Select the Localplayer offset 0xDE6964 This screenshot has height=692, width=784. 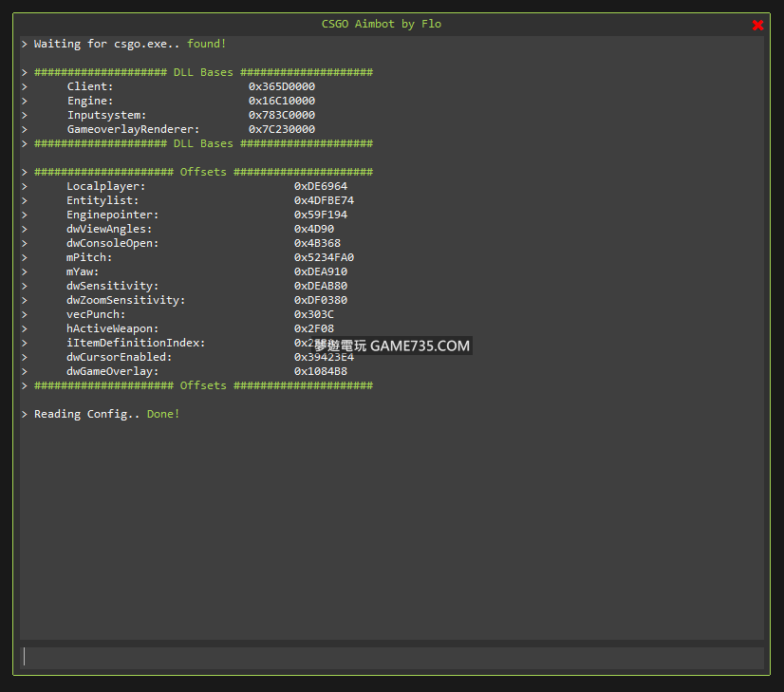(321, 186)
